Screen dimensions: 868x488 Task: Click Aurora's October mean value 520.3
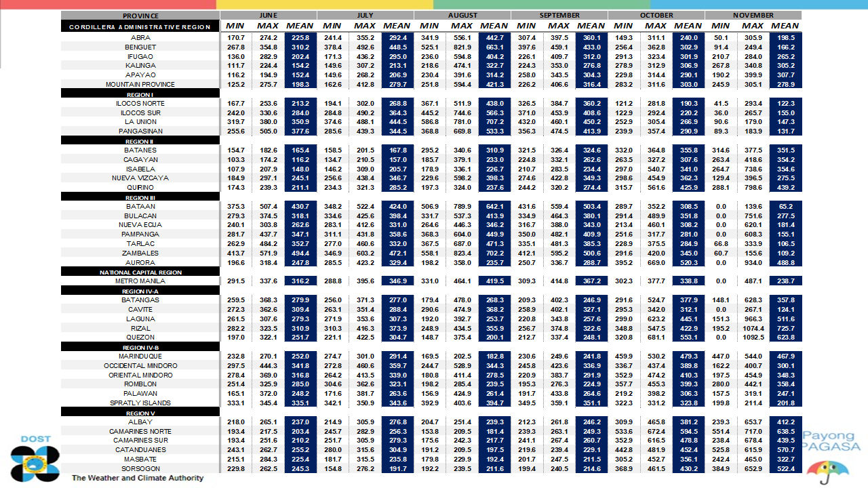tap(688, 262)
